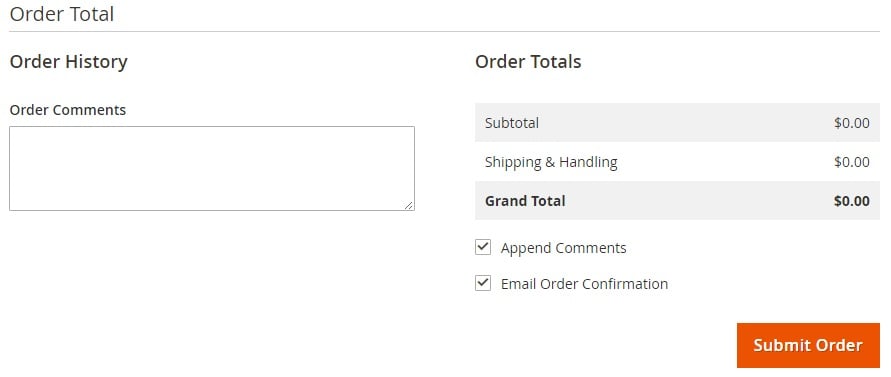Select the Shipping & Handling row label
Viewport: 891px width, 377px height.
[551, 162]
